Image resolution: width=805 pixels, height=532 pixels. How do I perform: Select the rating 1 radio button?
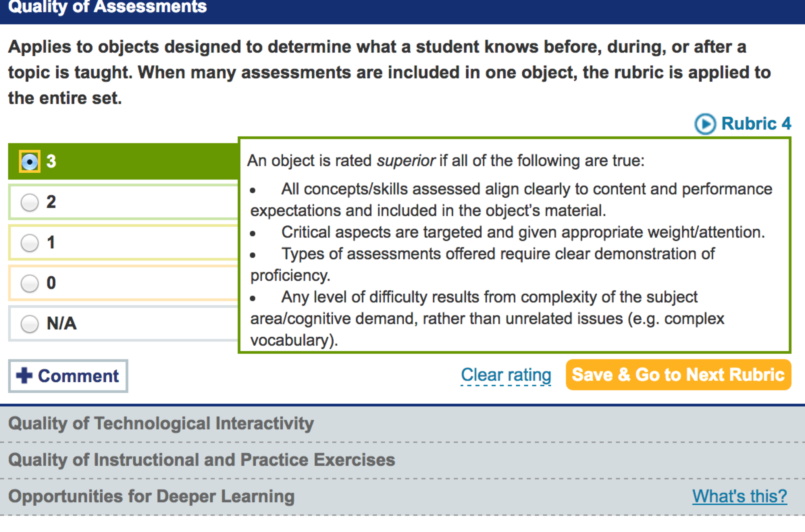29,243
